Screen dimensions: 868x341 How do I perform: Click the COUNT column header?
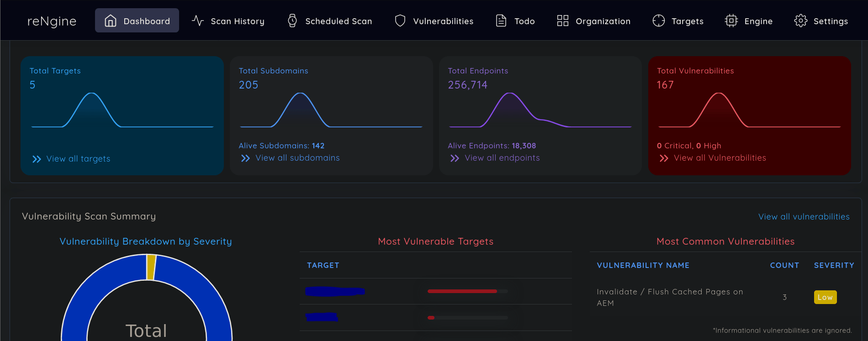pyautogui.click(x=784, y=265)
